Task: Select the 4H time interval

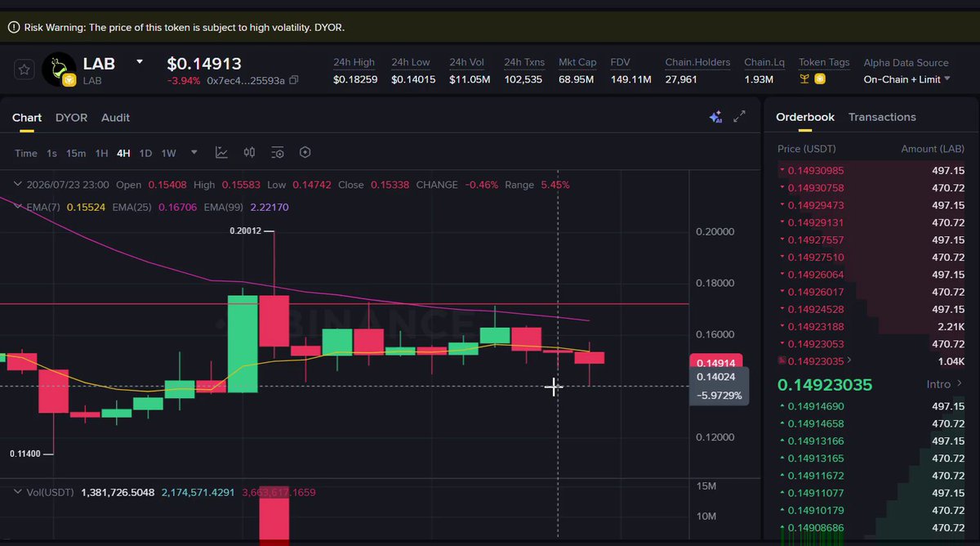Action: tap(123, 153)
